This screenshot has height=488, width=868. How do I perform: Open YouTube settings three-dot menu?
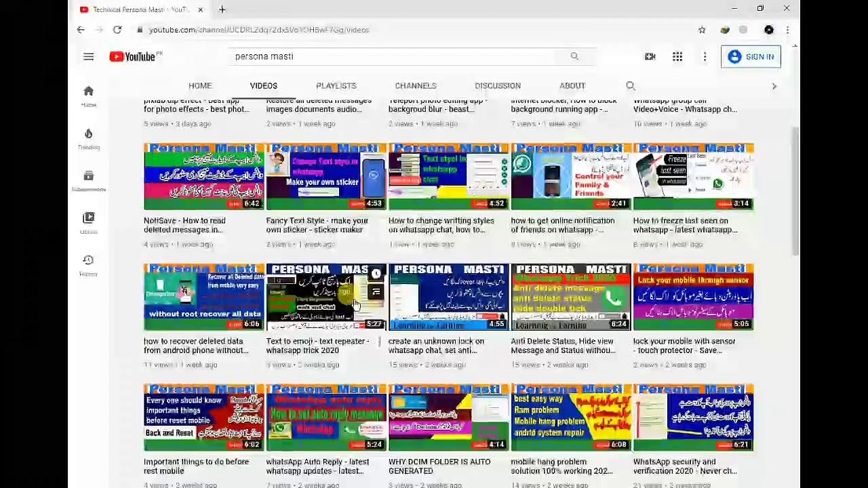pyautogui.click(x=705, y=57)
